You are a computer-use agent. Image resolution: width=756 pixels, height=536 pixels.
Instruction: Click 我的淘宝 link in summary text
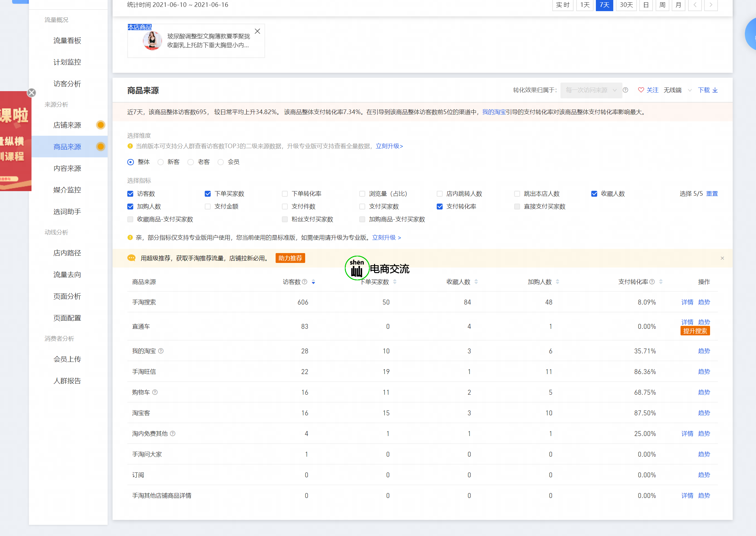[494, 112]
